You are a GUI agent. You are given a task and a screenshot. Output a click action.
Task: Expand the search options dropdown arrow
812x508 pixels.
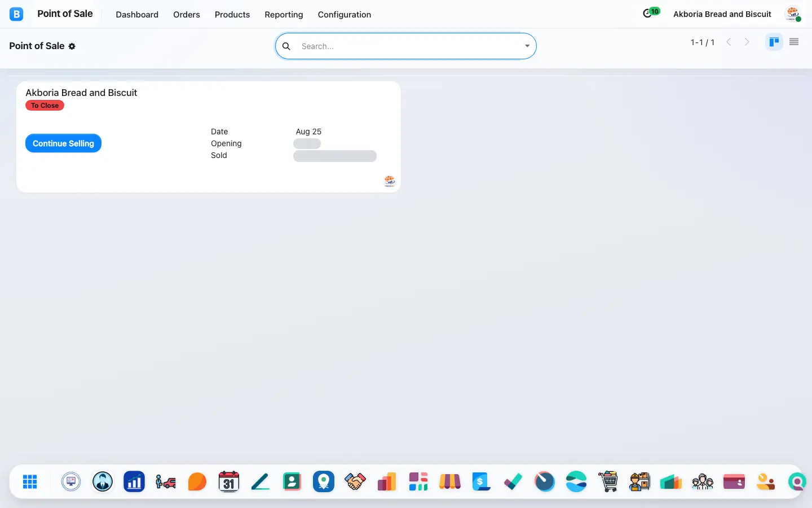coord(527,46)
